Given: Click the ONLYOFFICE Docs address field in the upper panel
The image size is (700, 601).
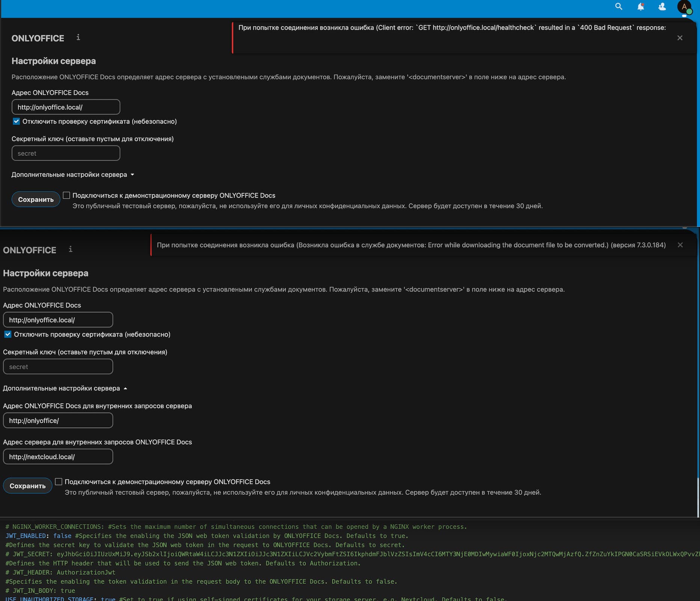Looking at the screenshot, I should [66, 107].
